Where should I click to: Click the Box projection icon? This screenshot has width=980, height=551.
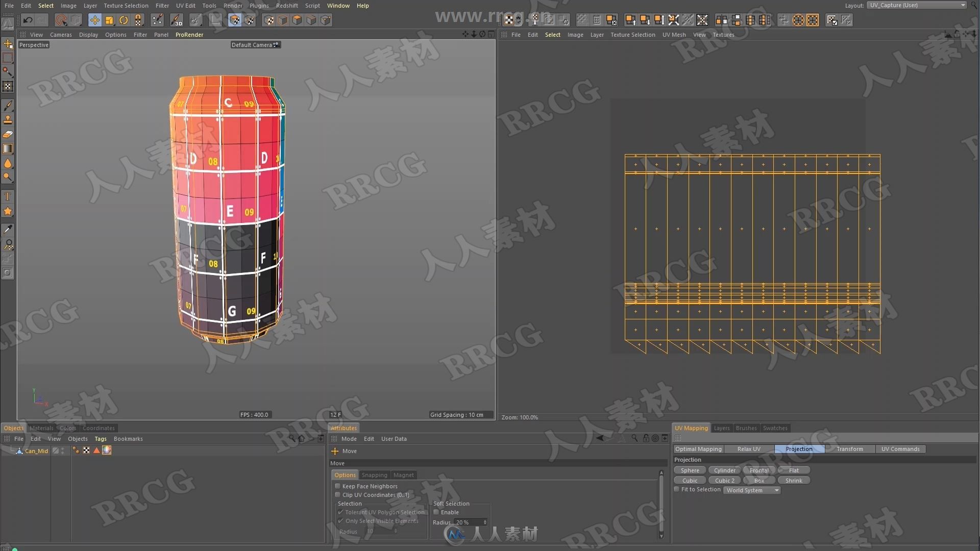758,480
